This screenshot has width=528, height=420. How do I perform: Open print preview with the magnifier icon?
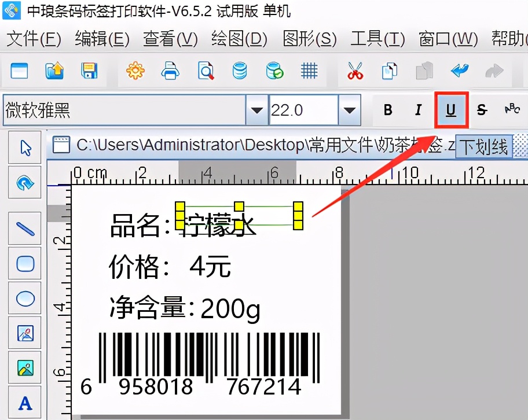point(204,71)
